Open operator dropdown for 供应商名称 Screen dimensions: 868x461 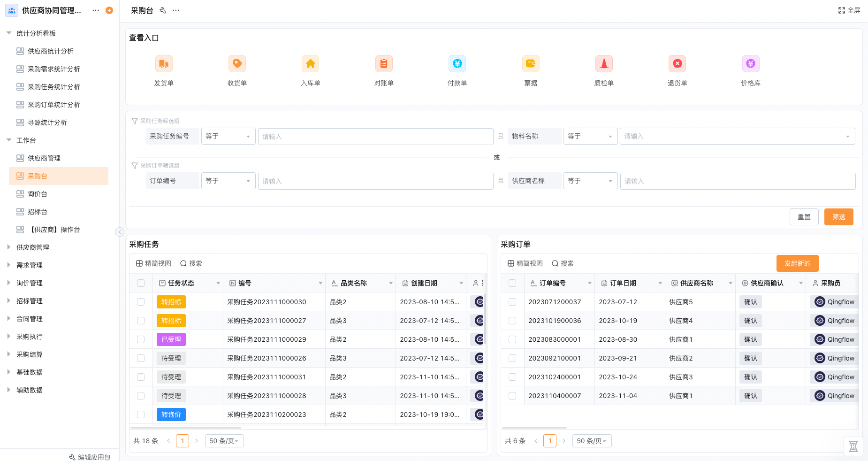click(x=590, y=181)
